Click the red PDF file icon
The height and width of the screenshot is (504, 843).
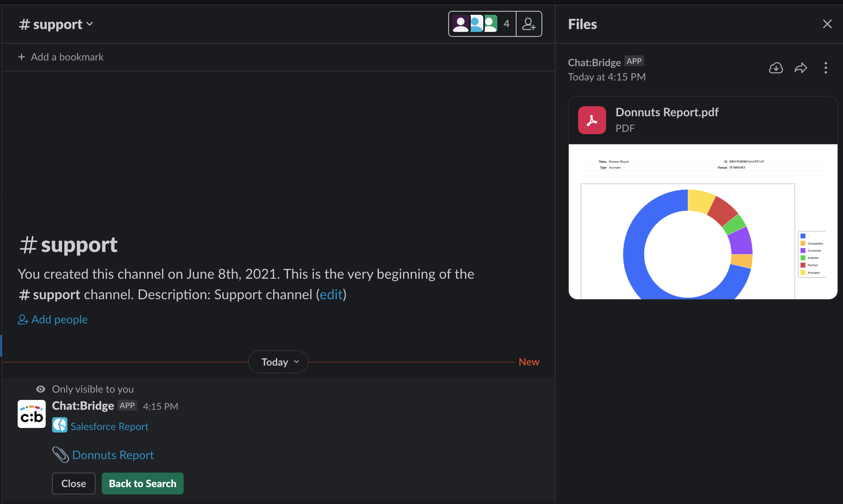592,120
